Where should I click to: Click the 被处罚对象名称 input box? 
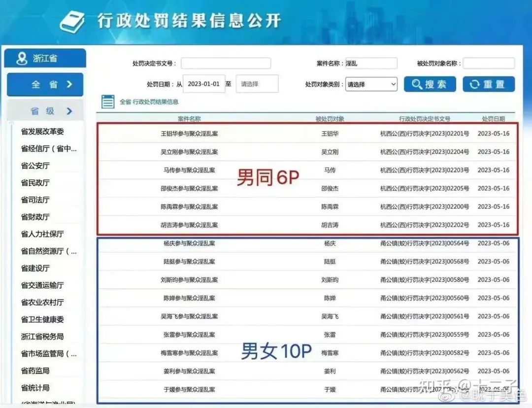[x=489, y=63]
